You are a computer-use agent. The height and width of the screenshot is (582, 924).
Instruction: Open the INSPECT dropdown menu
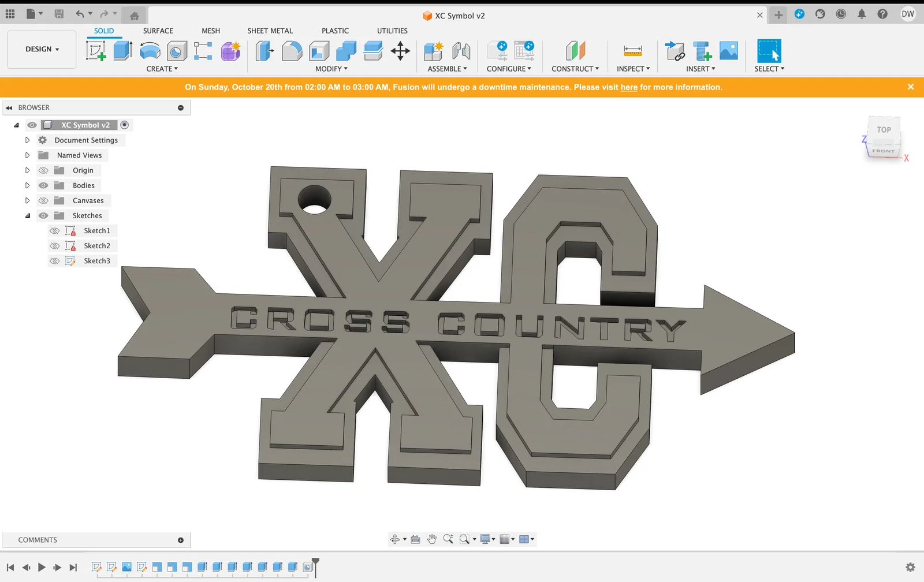[x=633, y=69]
